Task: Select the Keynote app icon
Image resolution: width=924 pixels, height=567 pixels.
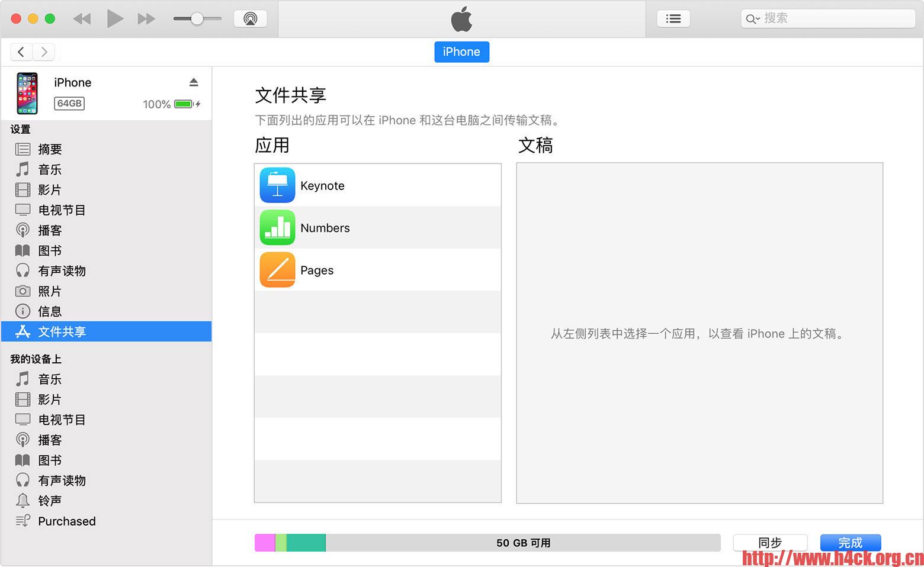Action: [x=277, y=185]
